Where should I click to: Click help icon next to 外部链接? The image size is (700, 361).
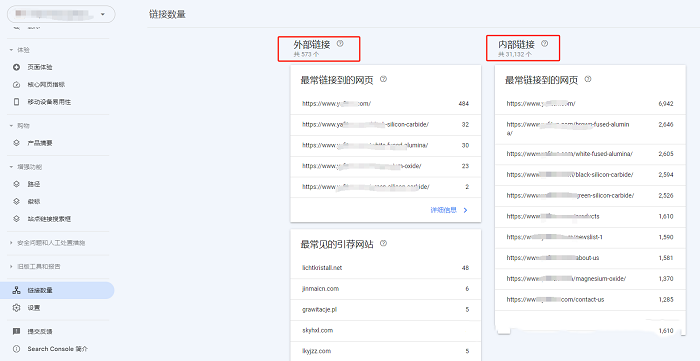point(340,44)
